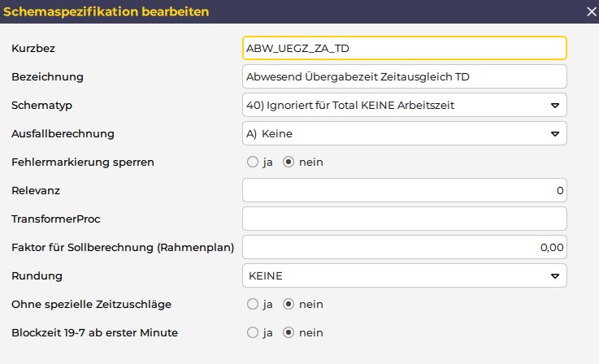Open the Ausfallberechnung combo showing A) Keine
The width and height of the screenshot is (599, 364).
tap(405, 134)
